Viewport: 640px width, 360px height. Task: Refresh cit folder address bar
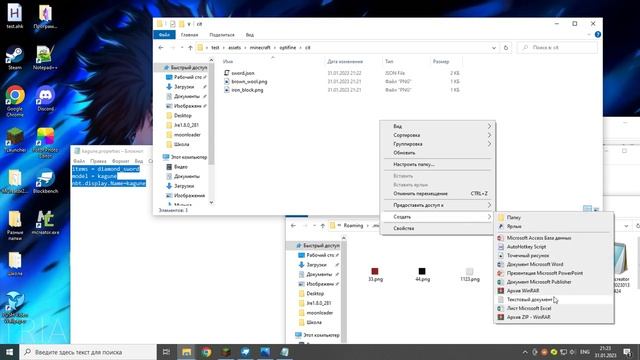tap(506, 48)
